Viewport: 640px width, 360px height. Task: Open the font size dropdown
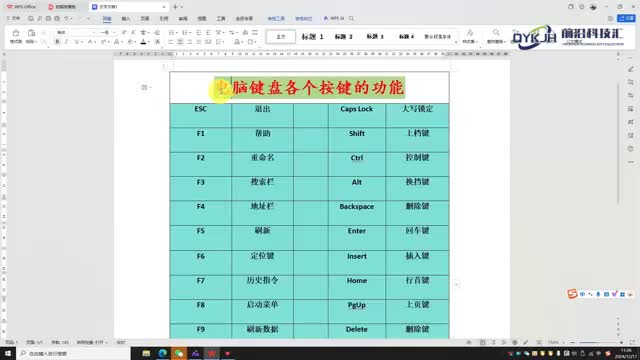[114, 32]
